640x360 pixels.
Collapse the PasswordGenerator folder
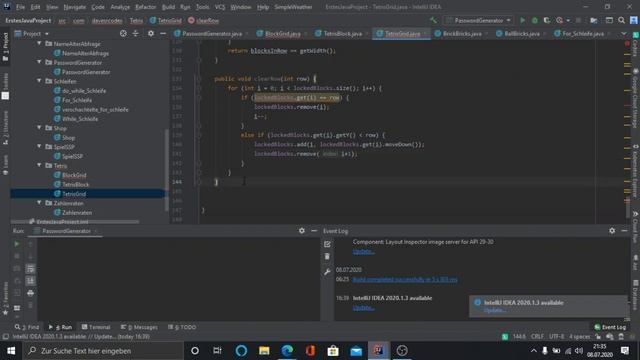click(39, 62)
